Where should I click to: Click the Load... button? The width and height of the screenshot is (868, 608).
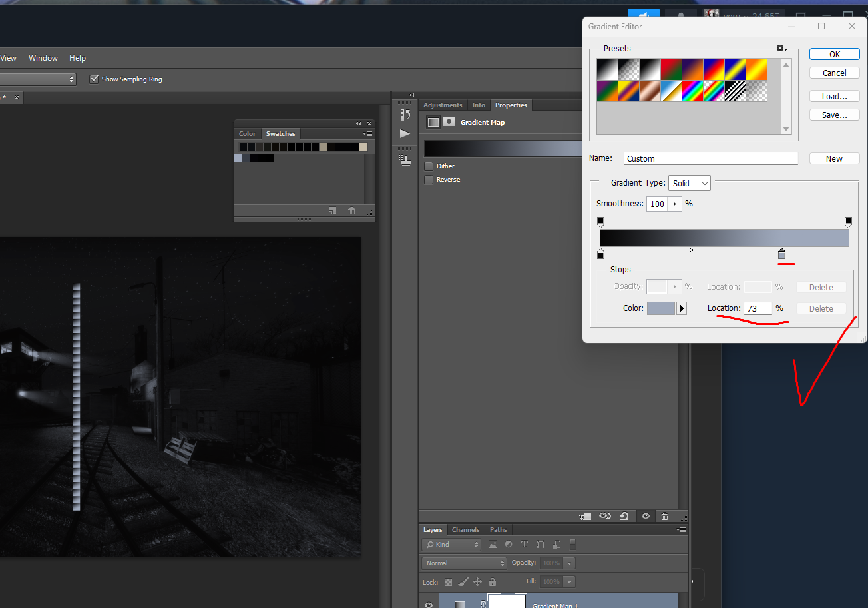(x=834, y=97)
